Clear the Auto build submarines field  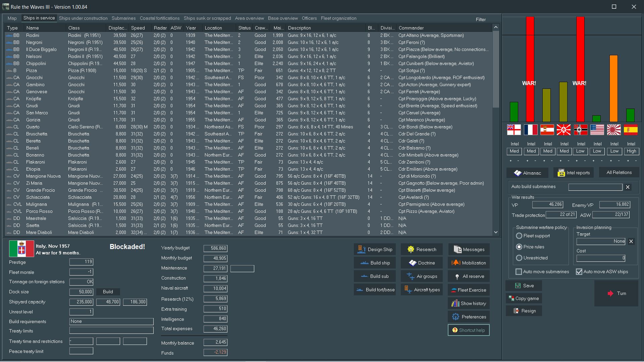pyautogui.click(x=628, y=187)
